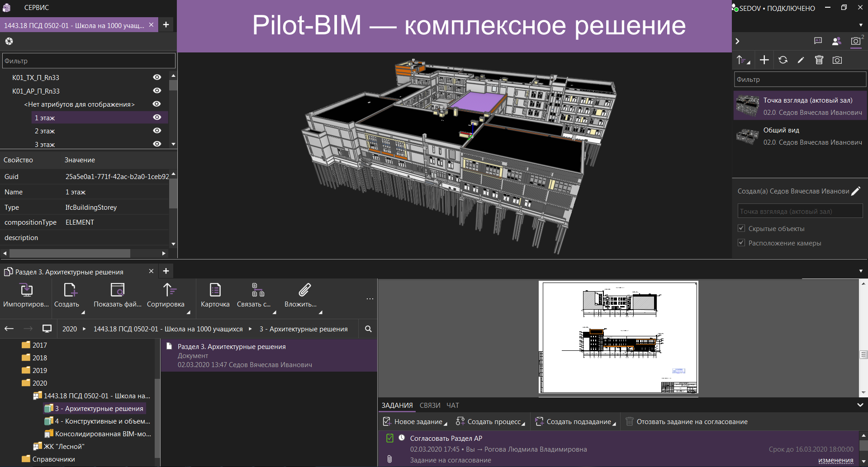Close the 1443.18 ПСД 0502-01 model tab
This screenshot has width=868, height=467.
point(151,25)
